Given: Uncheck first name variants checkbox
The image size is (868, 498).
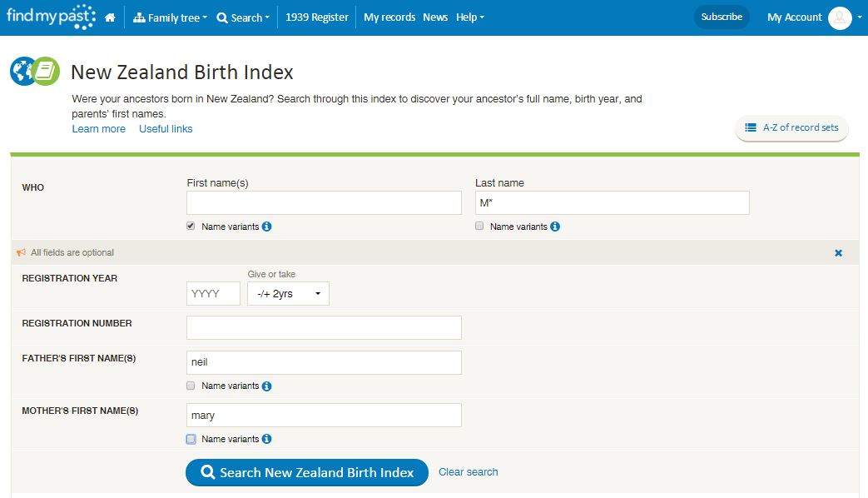Looking at the screenshot, I should (x=191, y=226).
